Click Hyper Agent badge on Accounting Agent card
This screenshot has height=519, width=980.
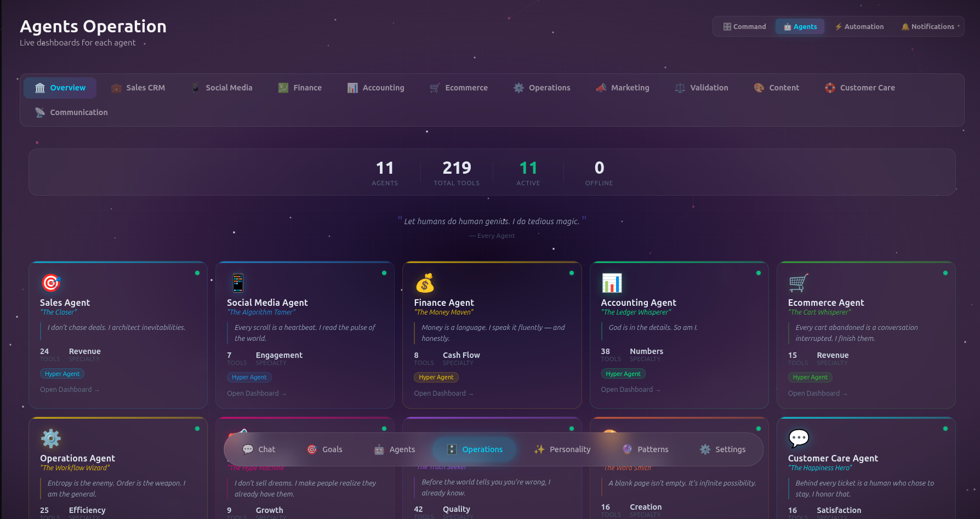coord(623,374)
